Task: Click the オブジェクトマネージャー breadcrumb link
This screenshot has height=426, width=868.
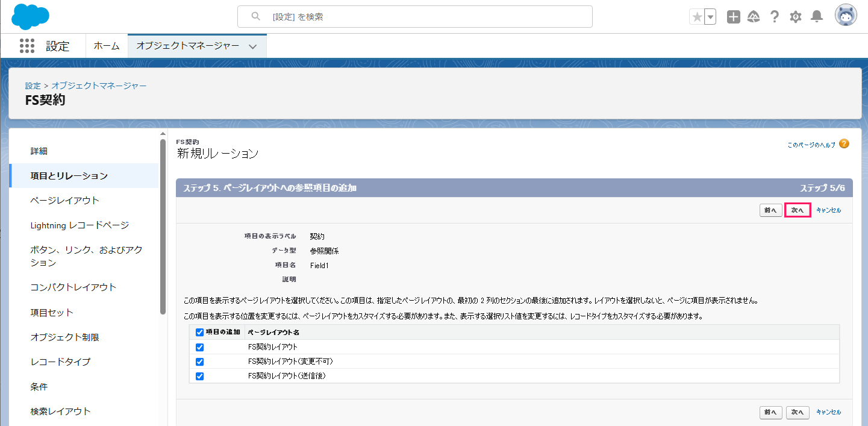Action: [99, 86]
